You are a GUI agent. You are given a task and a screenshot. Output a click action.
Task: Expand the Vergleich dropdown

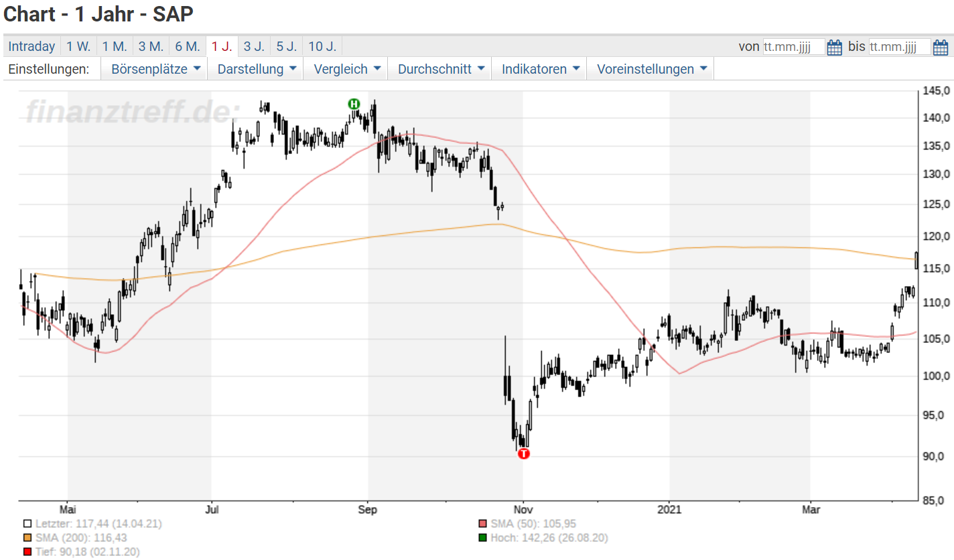click(345, 69)
